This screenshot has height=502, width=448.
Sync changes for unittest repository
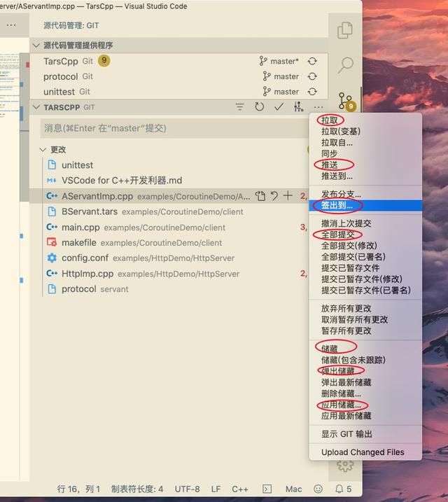point(312,92)
